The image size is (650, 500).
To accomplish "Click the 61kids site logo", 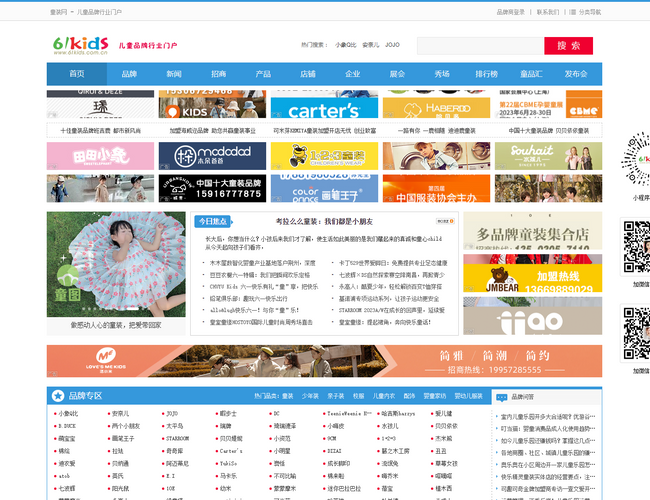I will [x=80, y=45].
